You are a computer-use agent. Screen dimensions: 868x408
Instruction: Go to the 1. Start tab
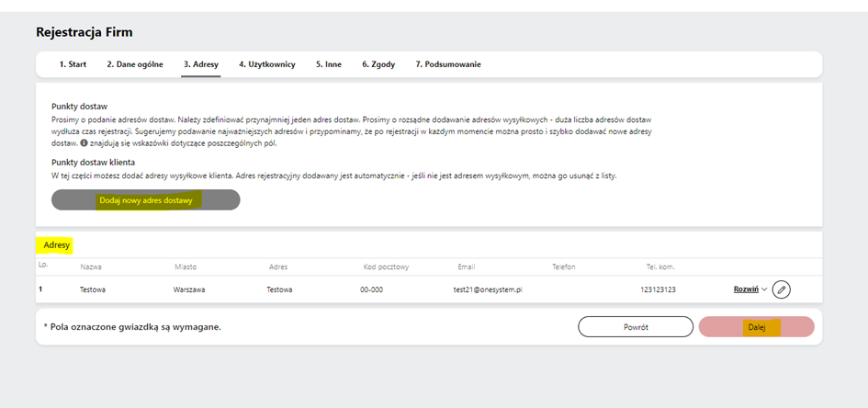click(73, 64)
